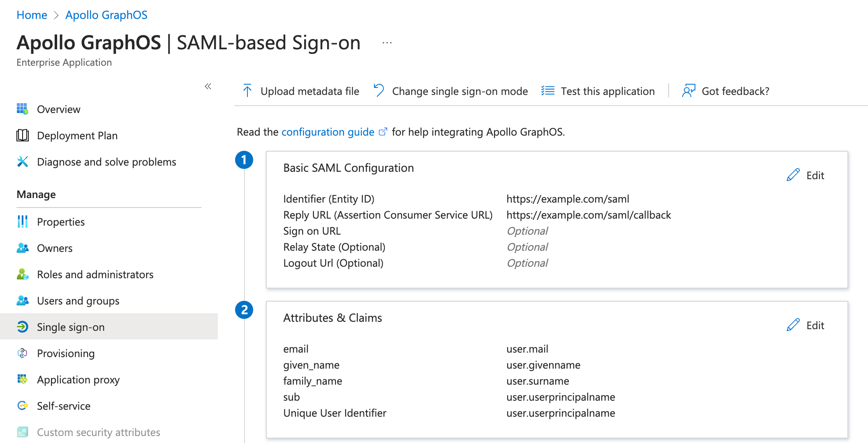Open the Overview page

(58, 109)
